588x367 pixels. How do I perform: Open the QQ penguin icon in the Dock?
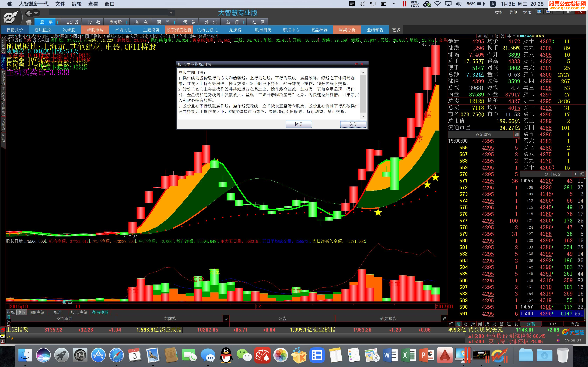tap(226, 355)
